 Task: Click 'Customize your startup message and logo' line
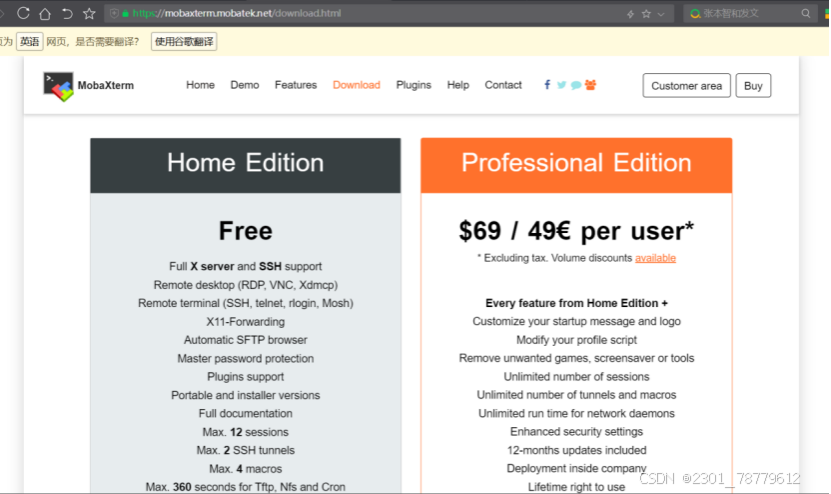(576, 321)
